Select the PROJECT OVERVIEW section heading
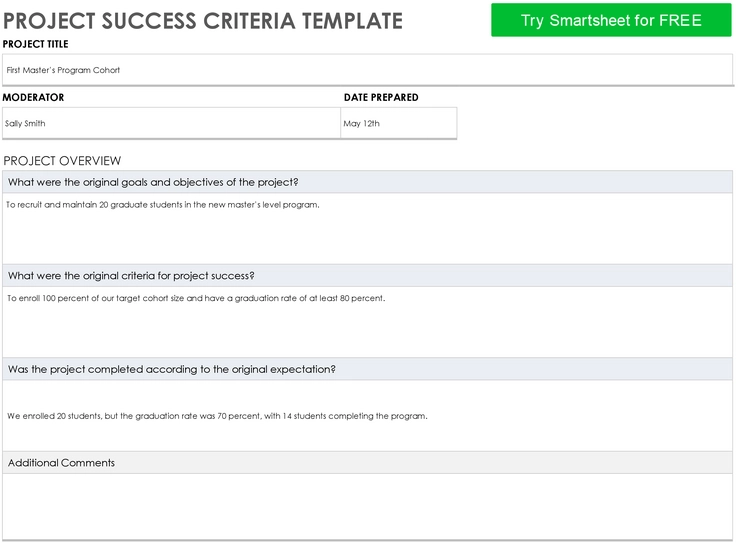Screen dimensions: 738x543 pos(62,161)
